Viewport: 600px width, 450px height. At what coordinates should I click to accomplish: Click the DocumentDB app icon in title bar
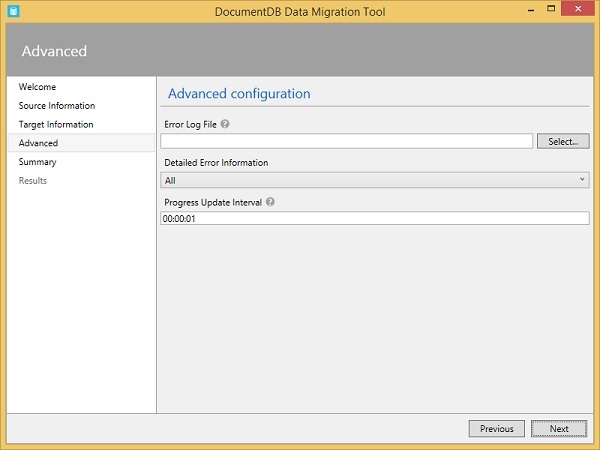tap(11, 10)
